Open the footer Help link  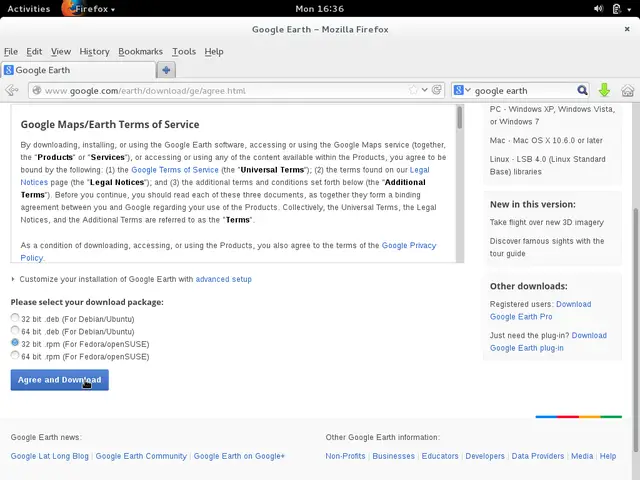coord(608,456)
